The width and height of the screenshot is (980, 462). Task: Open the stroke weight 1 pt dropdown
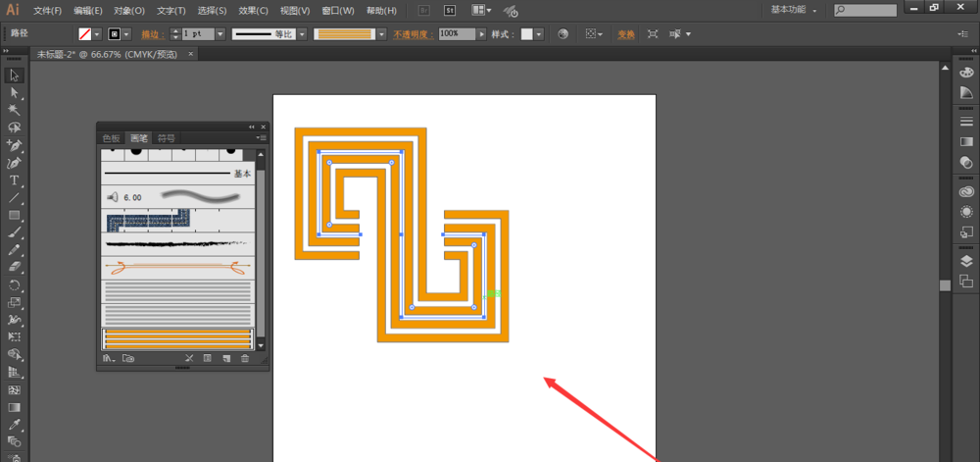[x=220, y=34]
